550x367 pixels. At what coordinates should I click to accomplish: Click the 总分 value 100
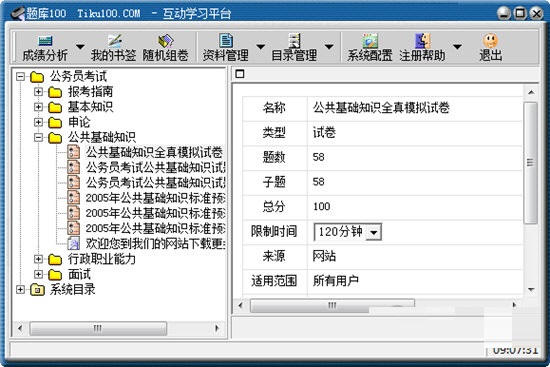pos(322,207)
